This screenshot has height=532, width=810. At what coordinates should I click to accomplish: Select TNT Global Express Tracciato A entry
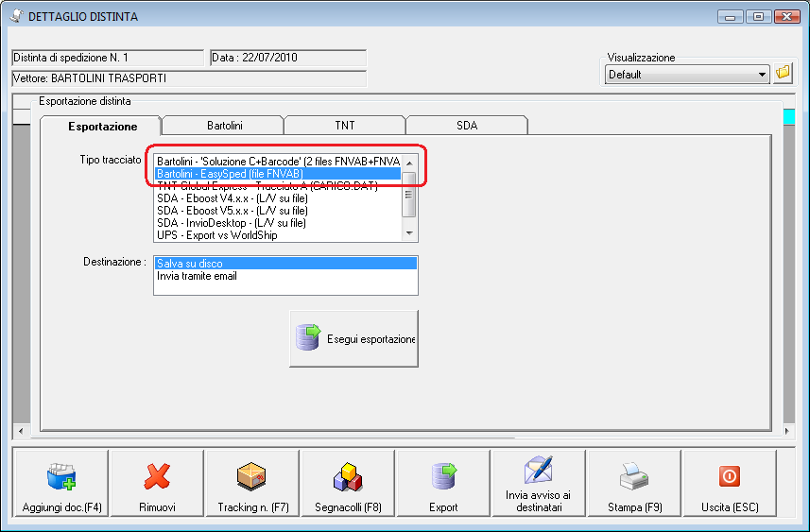coord(278,186)
